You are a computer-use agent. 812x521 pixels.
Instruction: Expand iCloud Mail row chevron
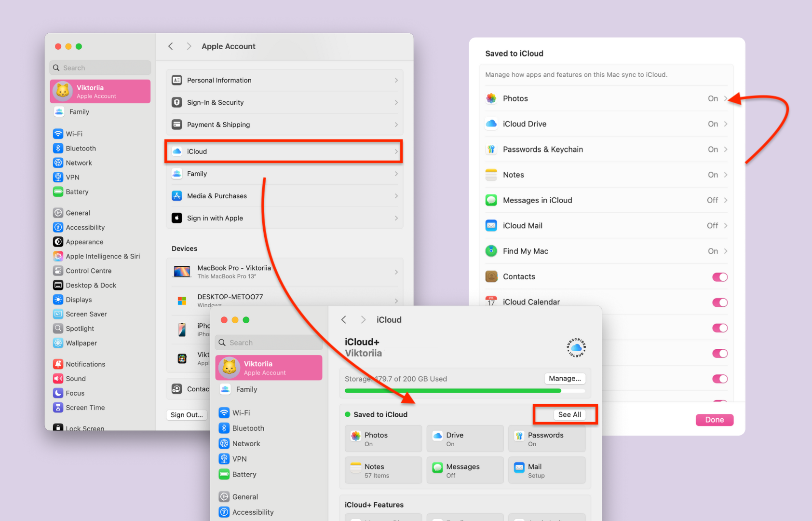[x=726, y=226]
